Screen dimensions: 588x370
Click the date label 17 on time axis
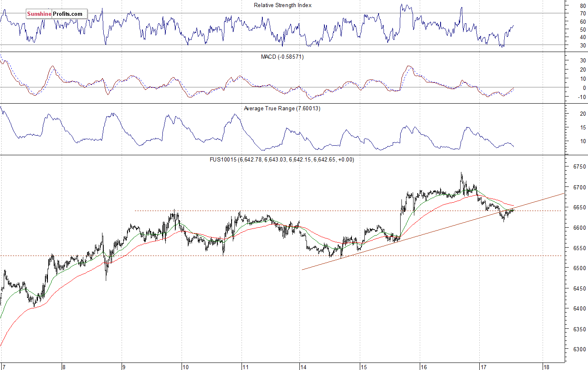coord(483,367)
